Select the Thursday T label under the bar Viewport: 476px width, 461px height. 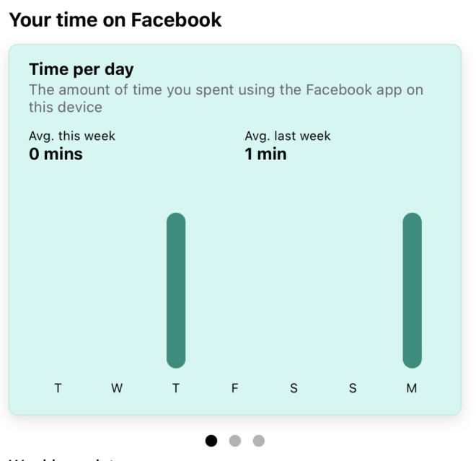(x=176, y=388)
